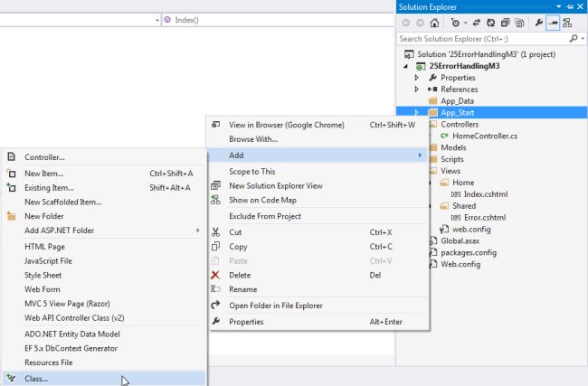
Task: Select packages.config file
Action: tap(469, 252)
